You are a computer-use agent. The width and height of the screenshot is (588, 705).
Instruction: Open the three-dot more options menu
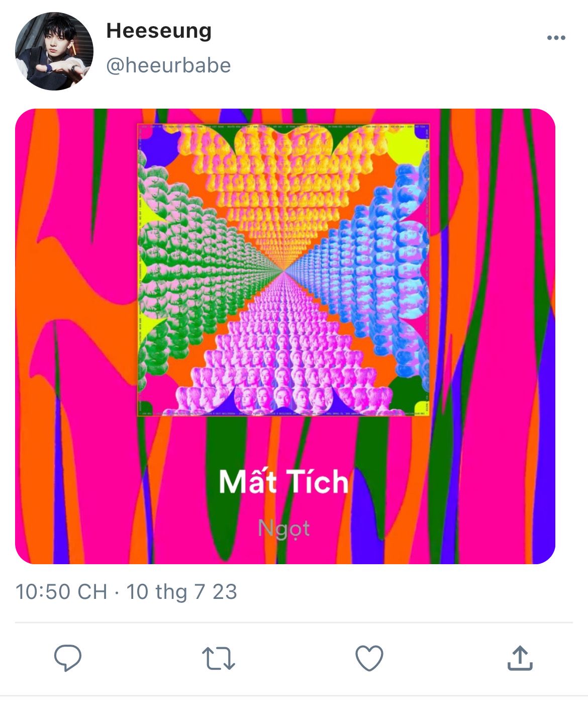click(x=556, y=38)
